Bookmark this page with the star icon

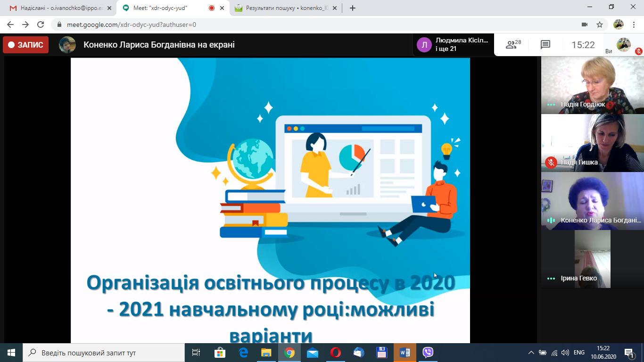(600, 25)
